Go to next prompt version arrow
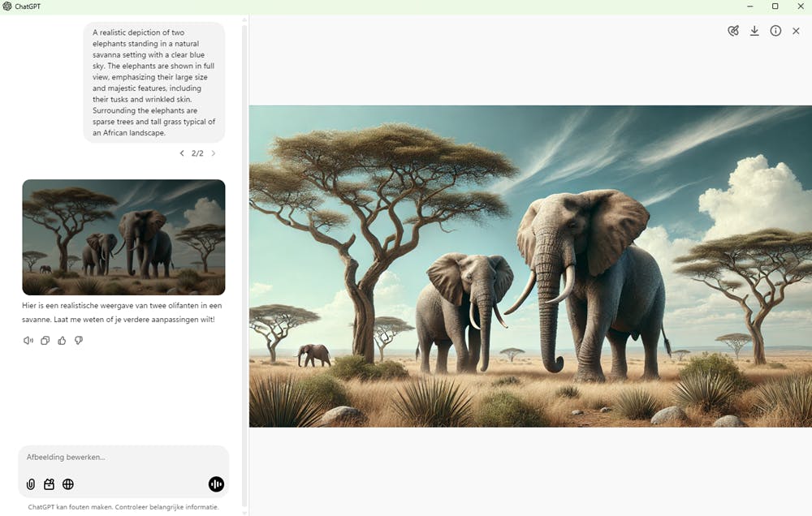The height and width of the screenshot is (516, 812). 214,153
